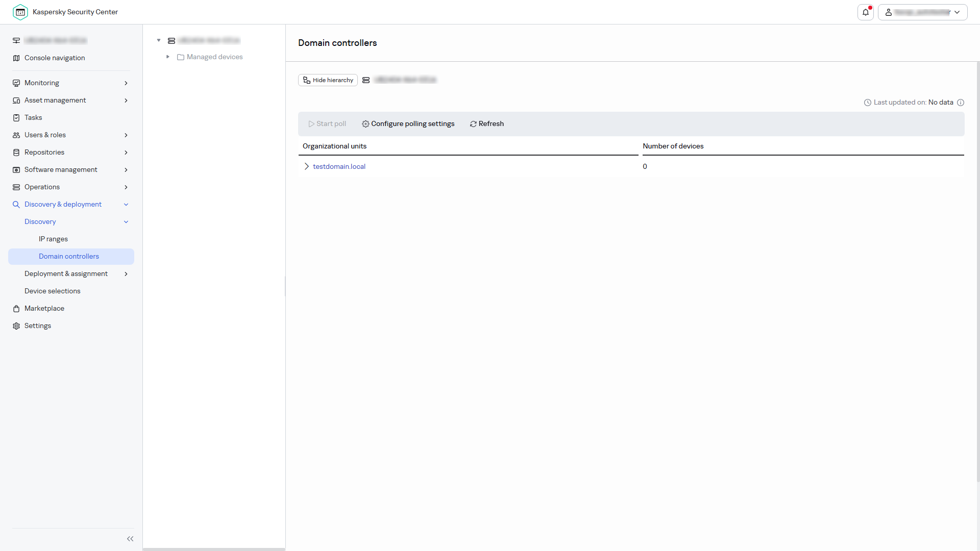The image size is (980, 551).
Task: Select Device selections in the sidebar
Action: 53,291
